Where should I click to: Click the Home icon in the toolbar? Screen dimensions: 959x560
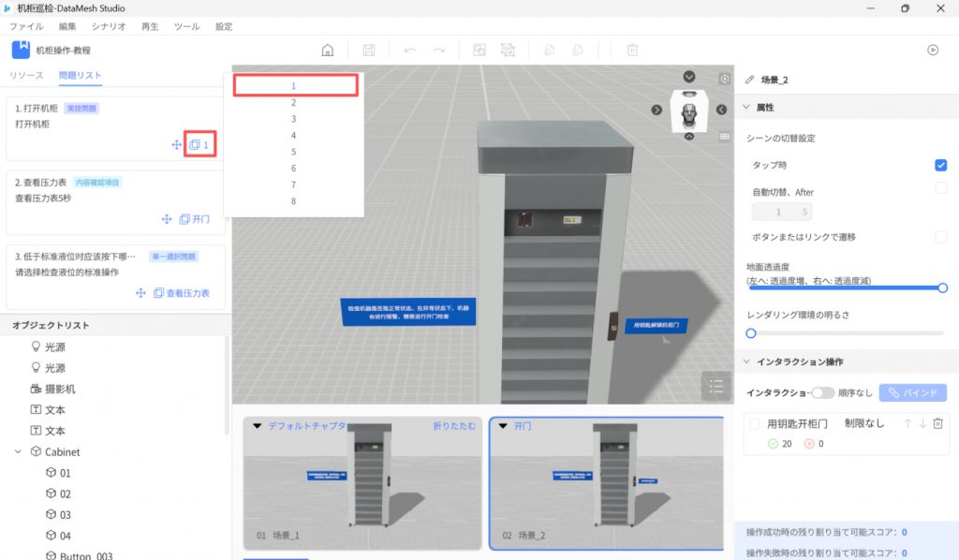(327, 51)
